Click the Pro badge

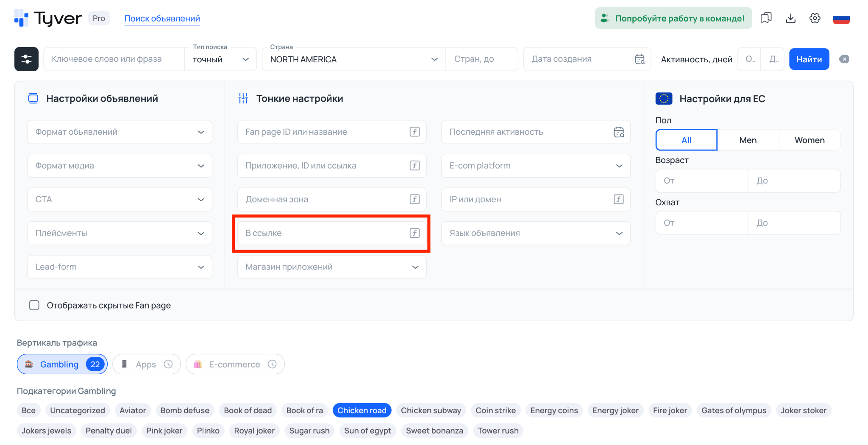99,18
